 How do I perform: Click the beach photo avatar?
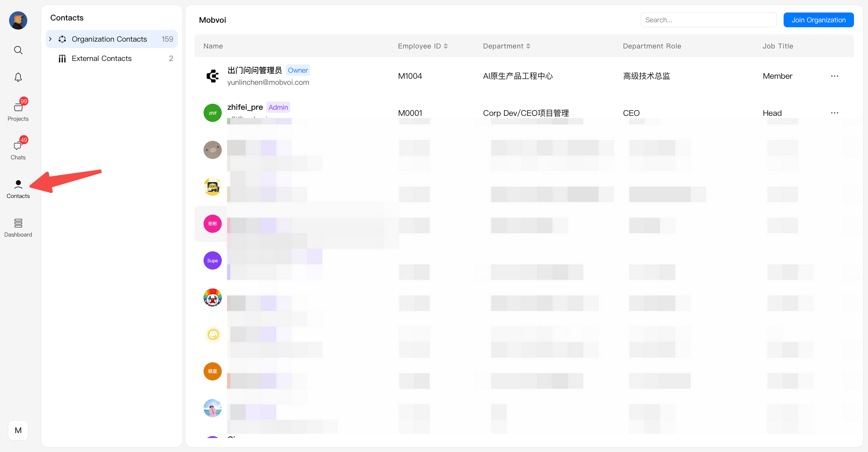pos(213,408)
